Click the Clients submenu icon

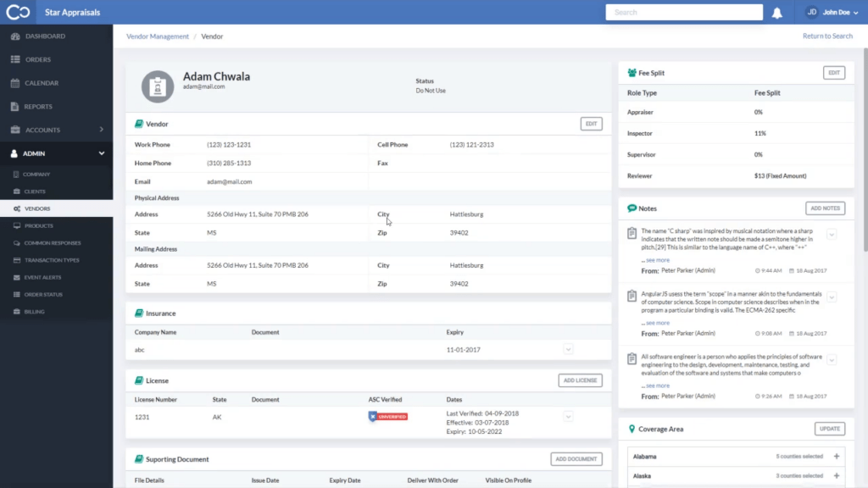[x=17, y=191]
